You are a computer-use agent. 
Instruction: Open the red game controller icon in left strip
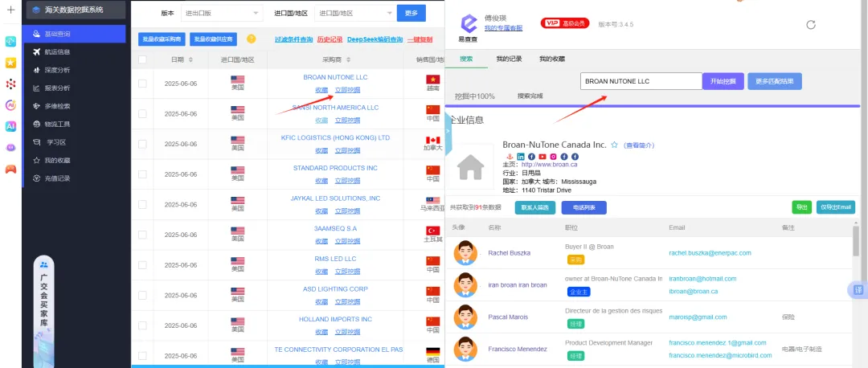coord(10,169)
